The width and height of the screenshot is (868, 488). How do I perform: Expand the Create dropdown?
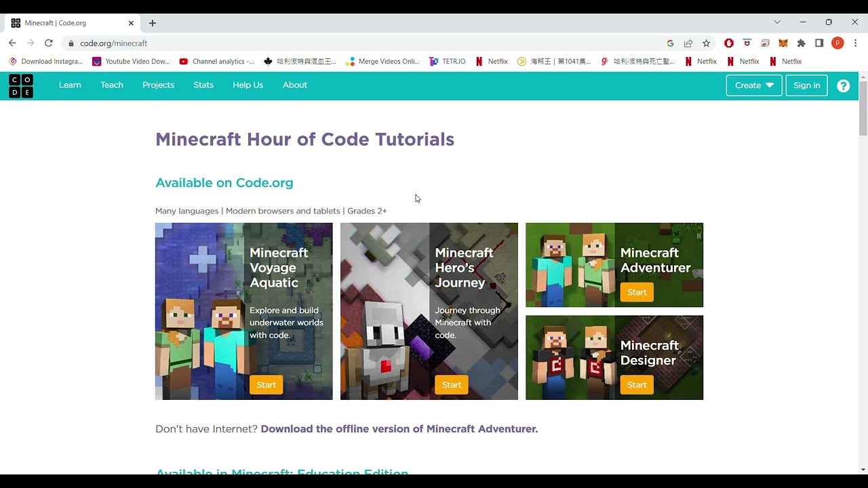tap(754, 85)
